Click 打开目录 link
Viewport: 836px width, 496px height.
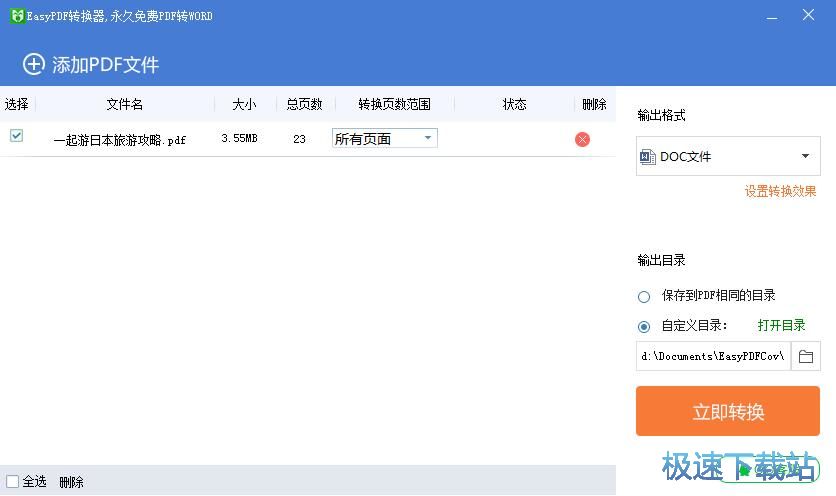tap(781, 325)
